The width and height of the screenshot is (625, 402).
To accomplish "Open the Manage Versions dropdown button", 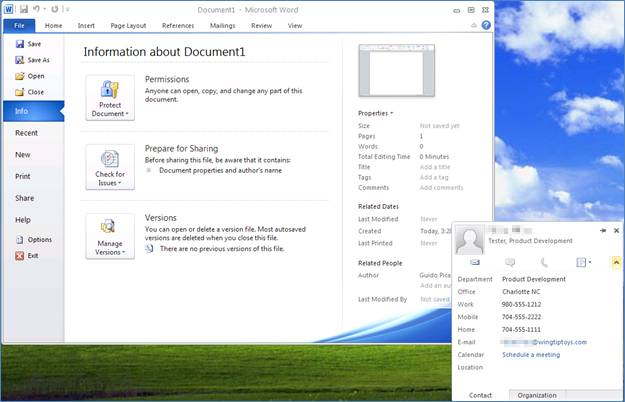I will (110, 236).
